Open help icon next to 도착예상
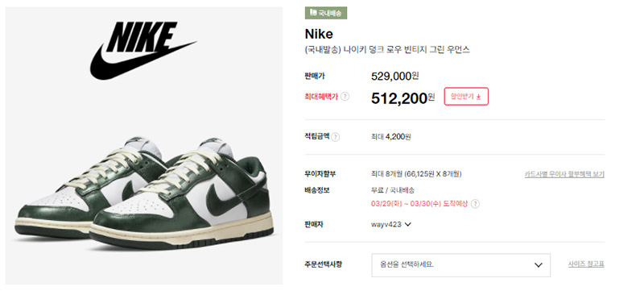 pos(475,204)
